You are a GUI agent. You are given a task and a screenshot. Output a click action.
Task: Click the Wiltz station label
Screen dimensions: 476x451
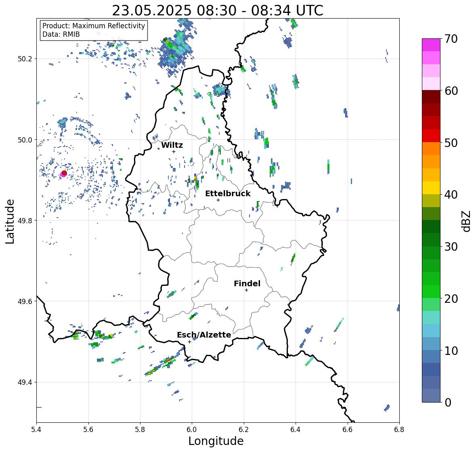[x=172, y=145]
